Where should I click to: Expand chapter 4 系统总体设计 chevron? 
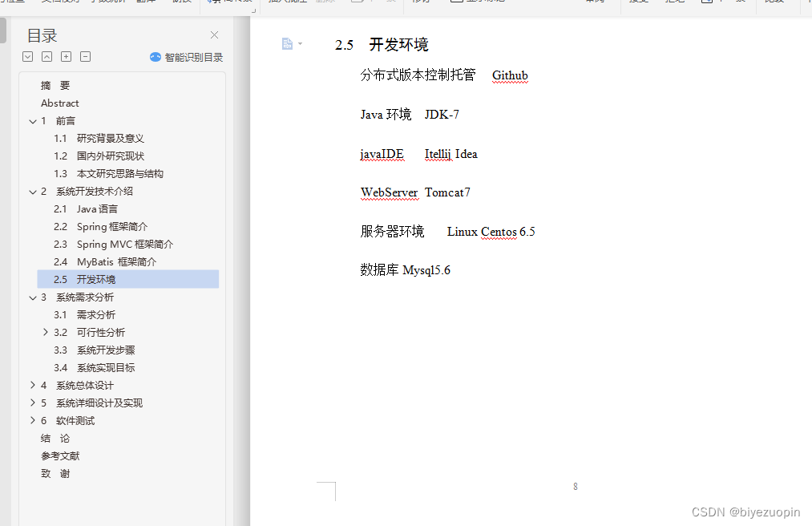[x=33, y=385]
